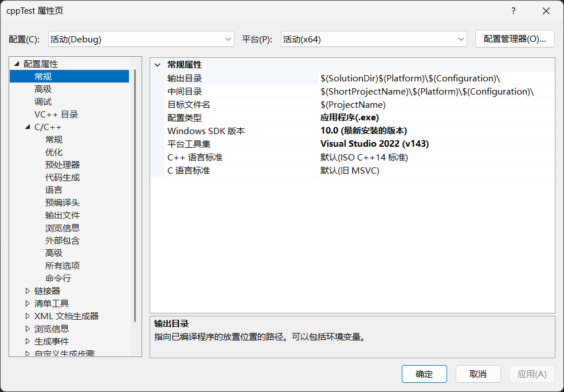Select the C++ 语言标准 property row
The width and height of the screenshot is (564, 392).
(359, 157)
